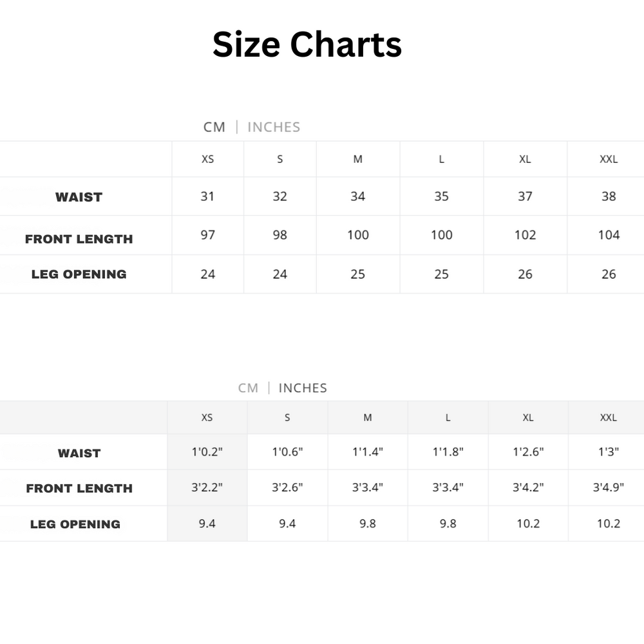
Task: Select the 3'4.9" front length cell
Action: tap(609, 488)
